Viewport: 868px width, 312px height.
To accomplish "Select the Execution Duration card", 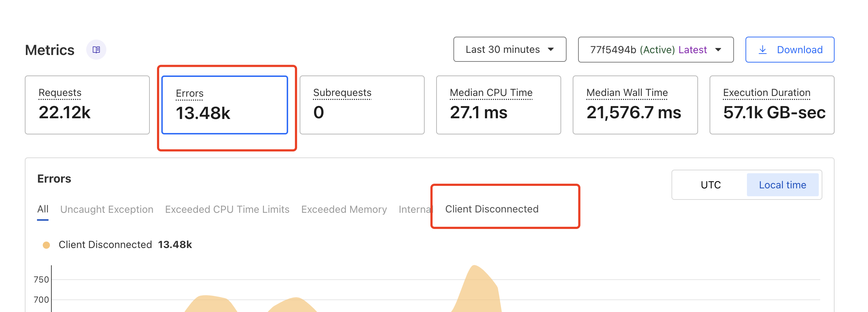I will [772, 105].
